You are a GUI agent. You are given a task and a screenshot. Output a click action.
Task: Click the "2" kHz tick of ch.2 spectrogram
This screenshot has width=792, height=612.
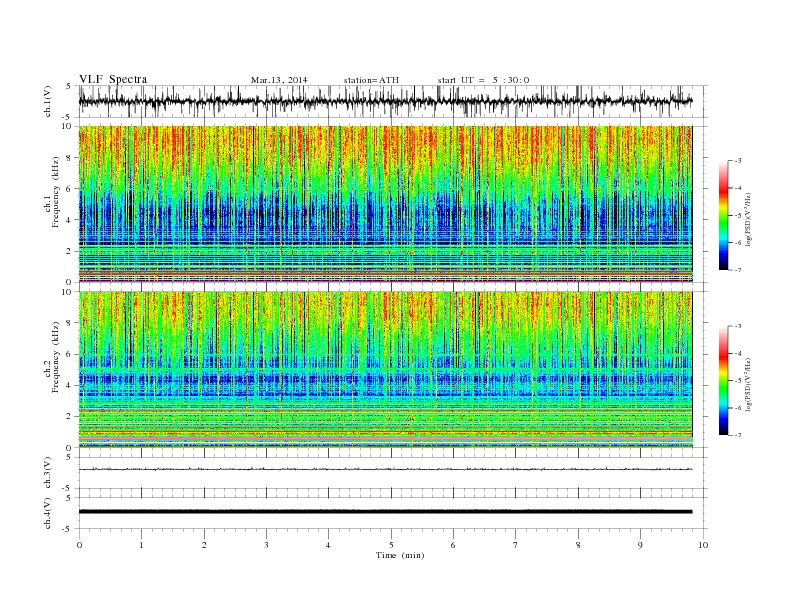pyautogui.click(x=70, y=417)
